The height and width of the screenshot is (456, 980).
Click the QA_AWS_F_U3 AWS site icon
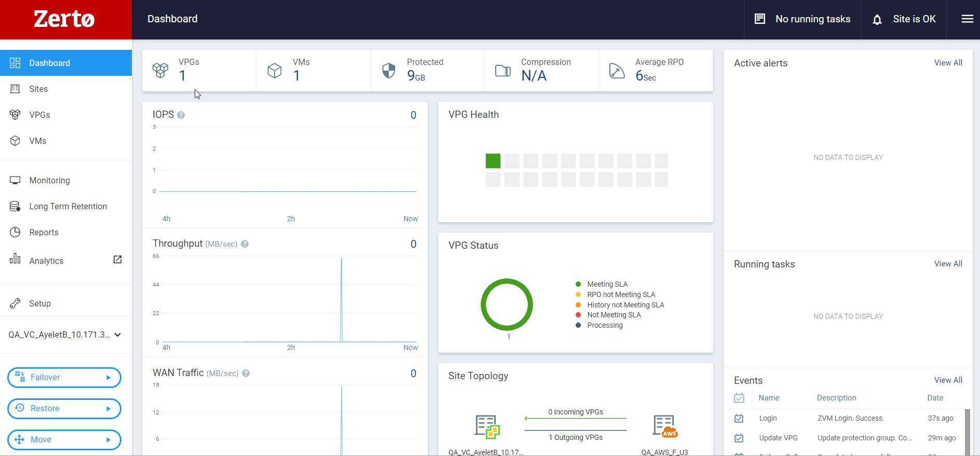(665, 426)
